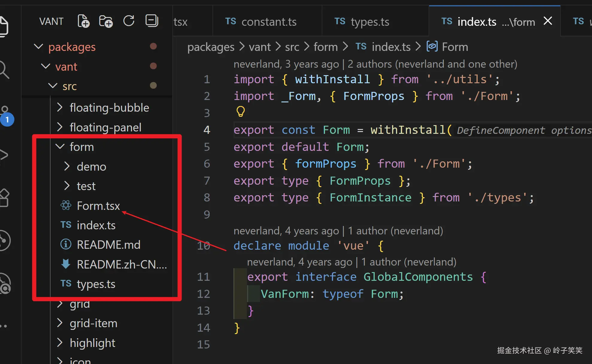The height and width of the screenshot is (364, 592).
Task: Switch to the types.ts tab
Action: (x=370, y=22)
